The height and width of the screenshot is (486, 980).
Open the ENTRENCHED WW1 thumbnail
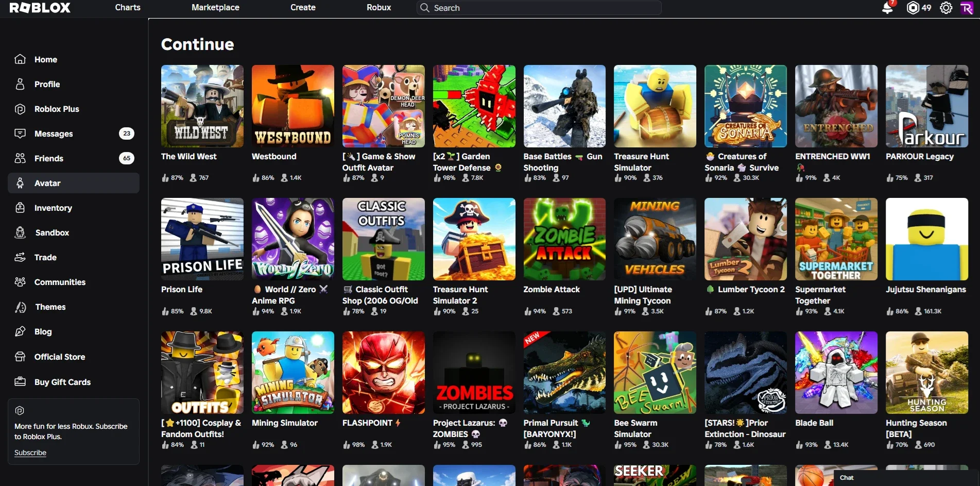836,106
